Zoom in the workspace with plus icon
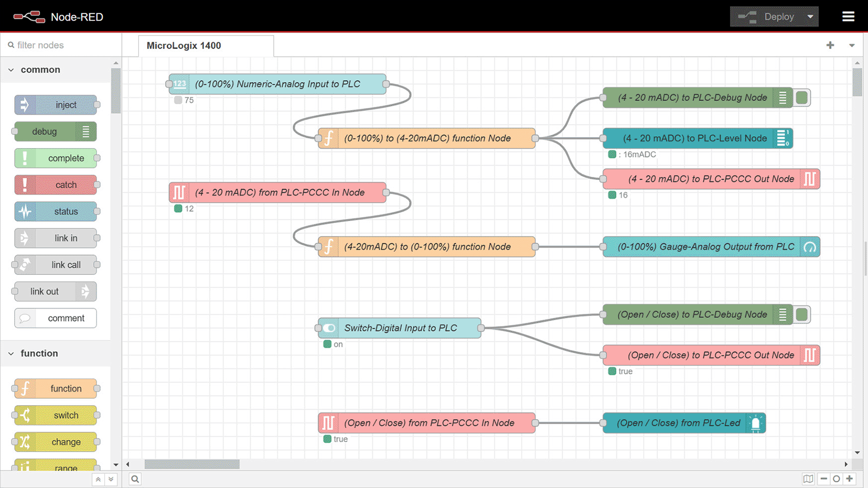 850,479
